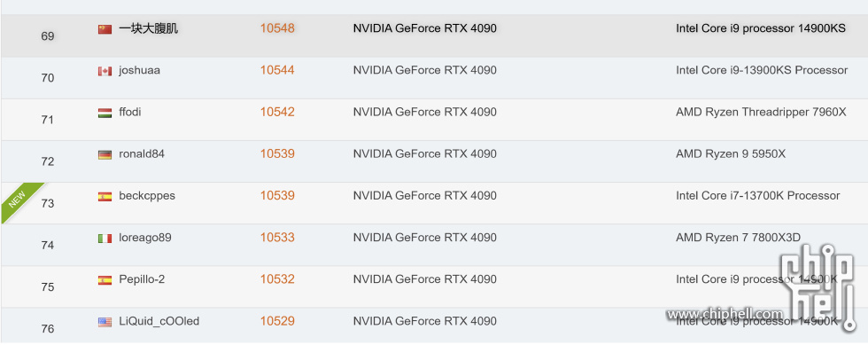This screenshot has width=868, height=345.
Task: Click the Italy flag next to loreago89
Action: (105, 239)
